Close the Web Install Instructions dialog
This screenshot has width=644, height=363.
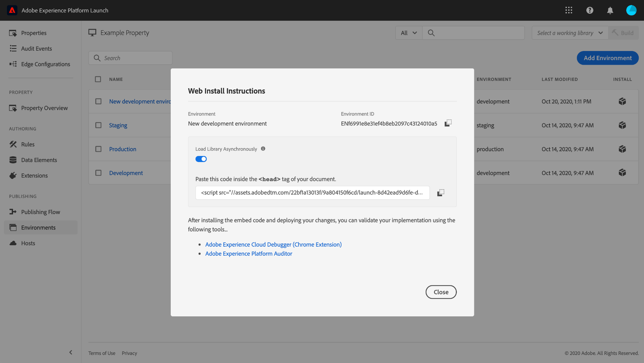441,292
